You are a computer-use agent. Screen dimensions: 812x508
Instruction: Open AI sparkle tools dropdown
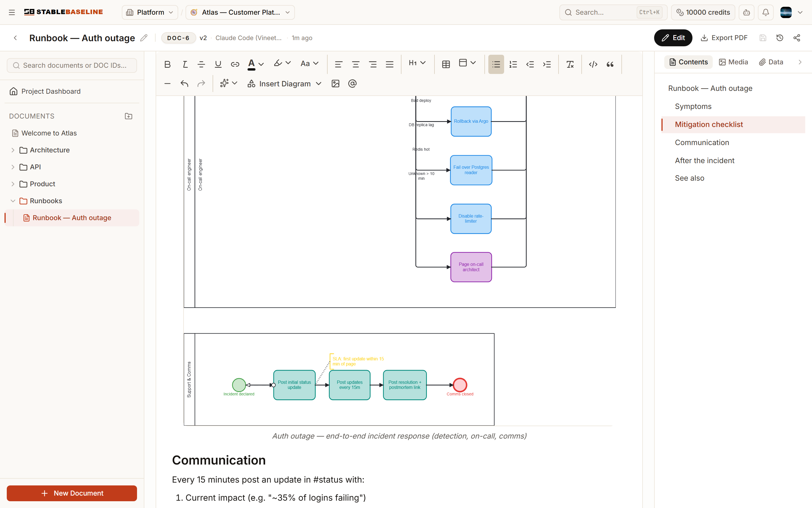(x=228, y=83)
